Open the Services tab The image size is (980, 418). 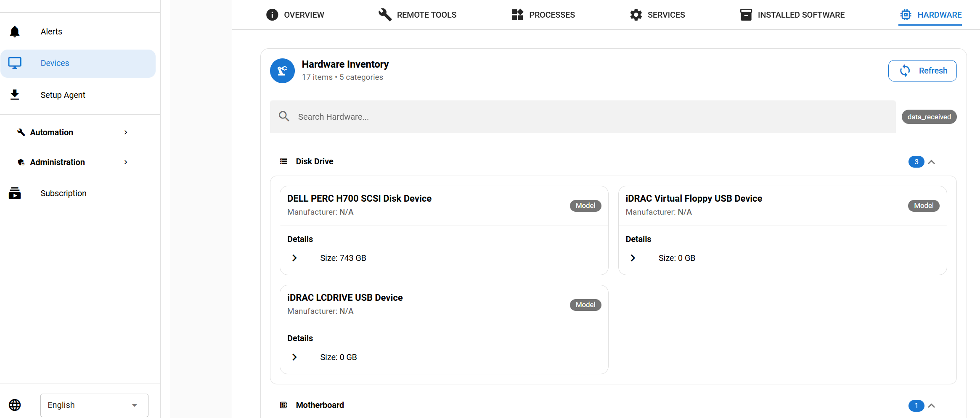point(657,14)
